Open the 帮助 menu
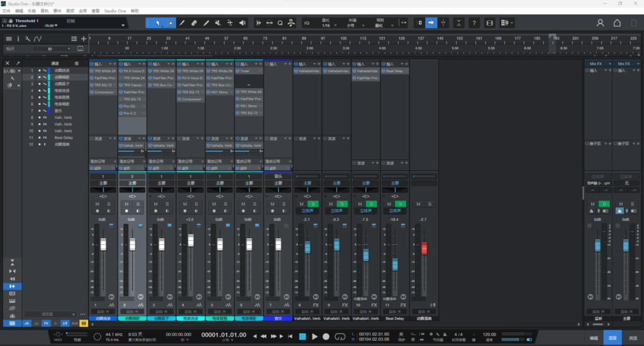The height and width of the screenshot is (346, 644). [135, 11]
